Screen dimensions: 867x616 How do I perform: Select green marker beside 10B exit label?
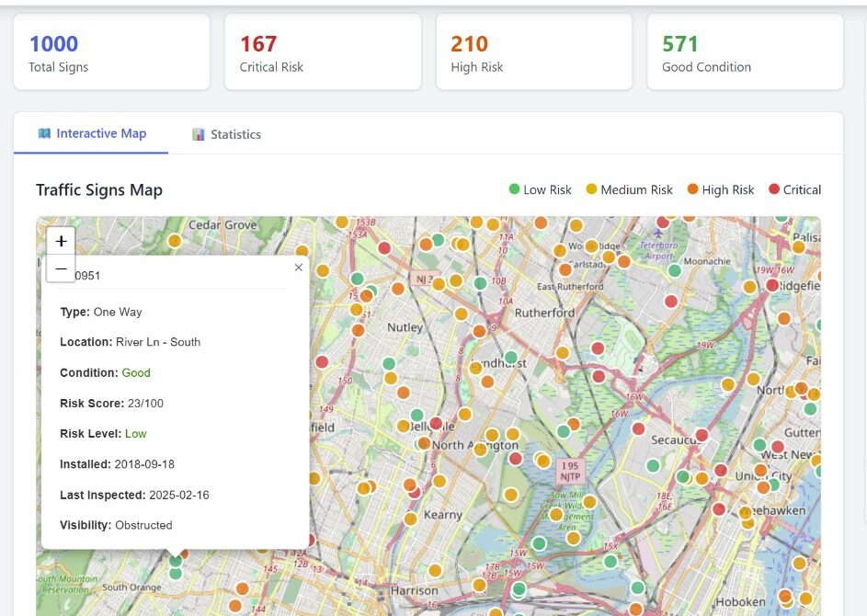(x=480, y=283)
